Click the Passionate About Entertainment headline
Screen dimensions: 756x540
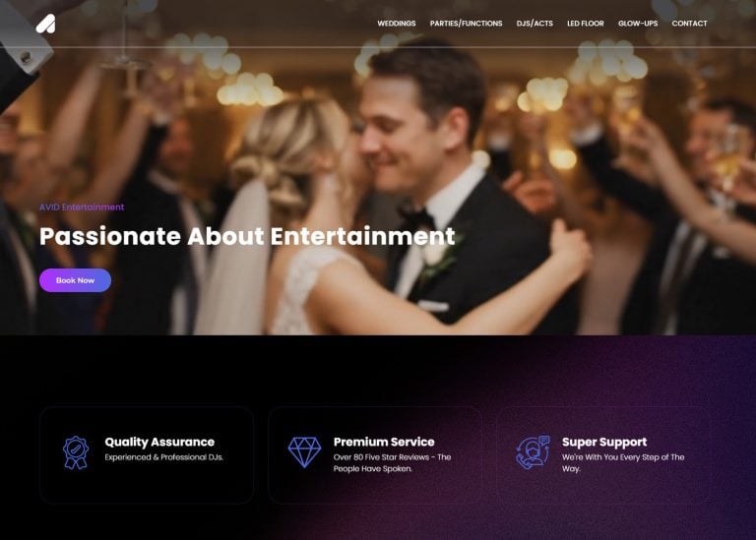click(x=247, y=236)
